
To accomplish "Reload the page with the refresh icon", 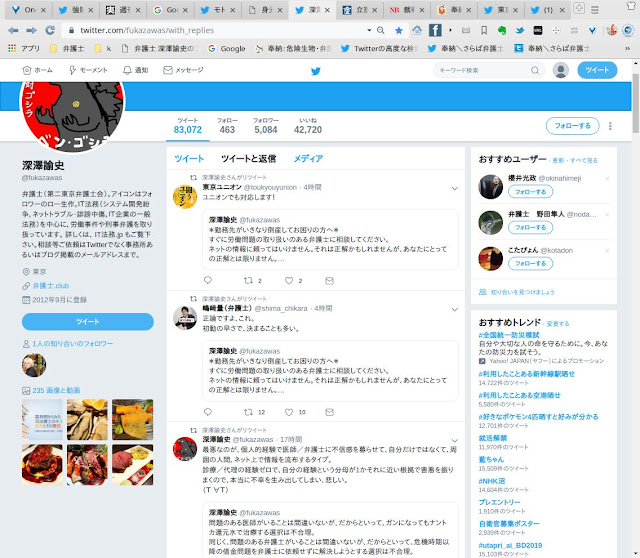I will 50,30.
